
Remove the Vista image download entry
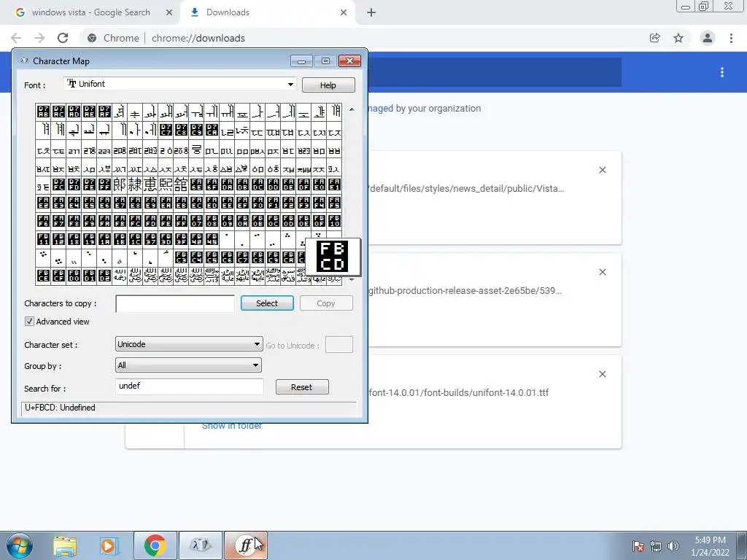603,170
